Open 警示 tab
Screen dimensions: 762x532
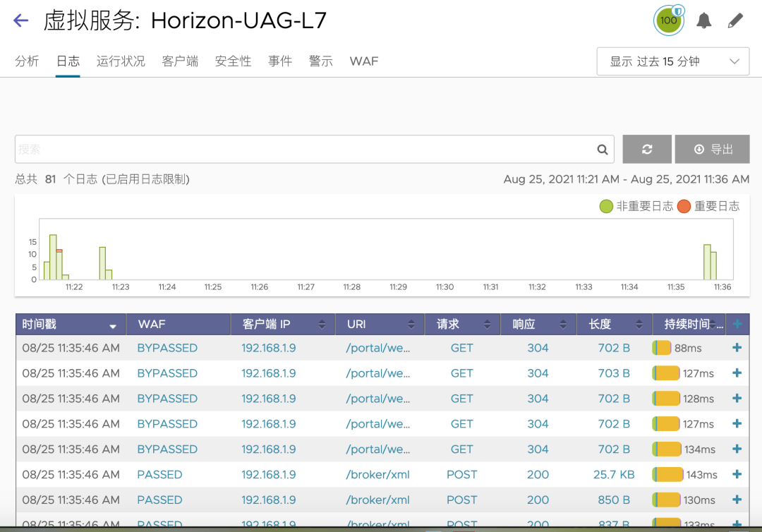(x=321, y=61)
